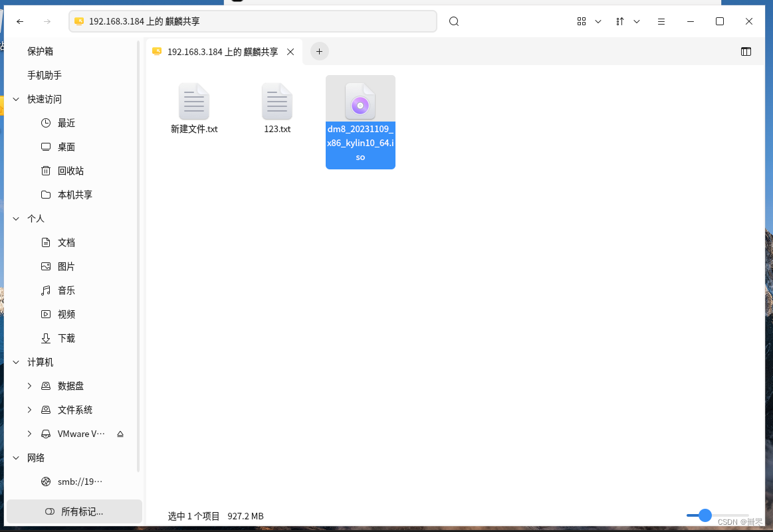
Task: Toggle the preview pane icon
Action: [x=746, y=51]
